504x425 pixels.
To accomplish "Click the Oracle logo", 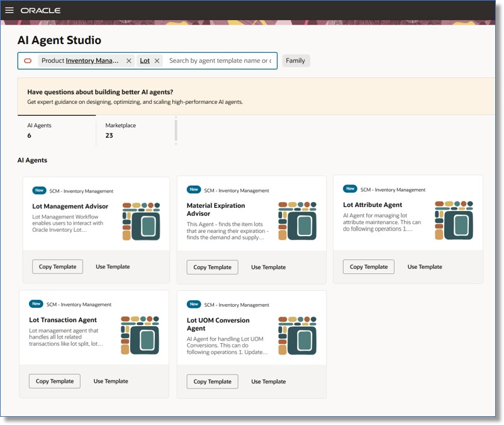I will (x=40, y=10).
